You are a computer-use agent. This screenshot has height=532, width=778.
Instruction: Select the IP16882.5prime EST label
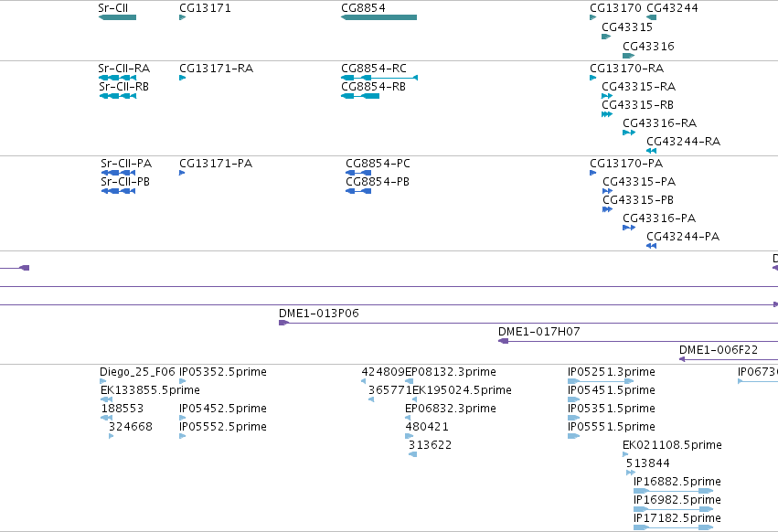pyautogui.click(x=677, y=482)
